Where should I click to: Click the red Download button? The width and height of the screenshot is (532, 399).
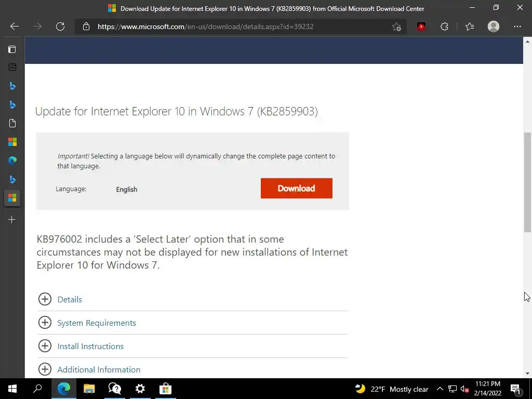pos(296,188)
